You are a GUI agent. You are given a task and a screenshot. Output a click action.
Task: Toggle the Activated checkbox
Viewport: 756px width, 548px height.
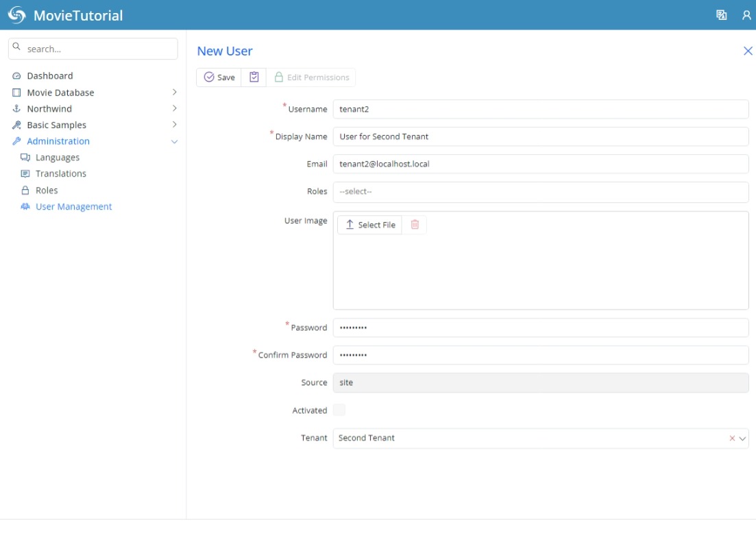click(x=340, y=410)
